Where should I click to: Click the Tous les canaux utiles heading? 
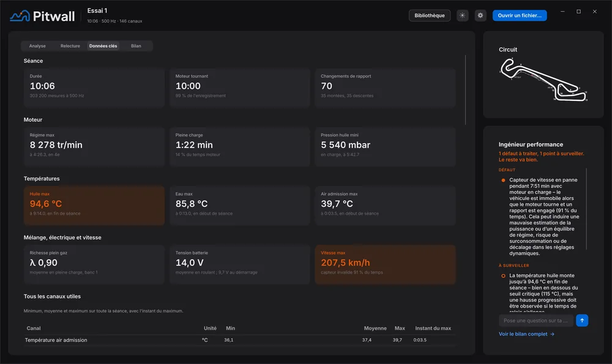point(52,297)
